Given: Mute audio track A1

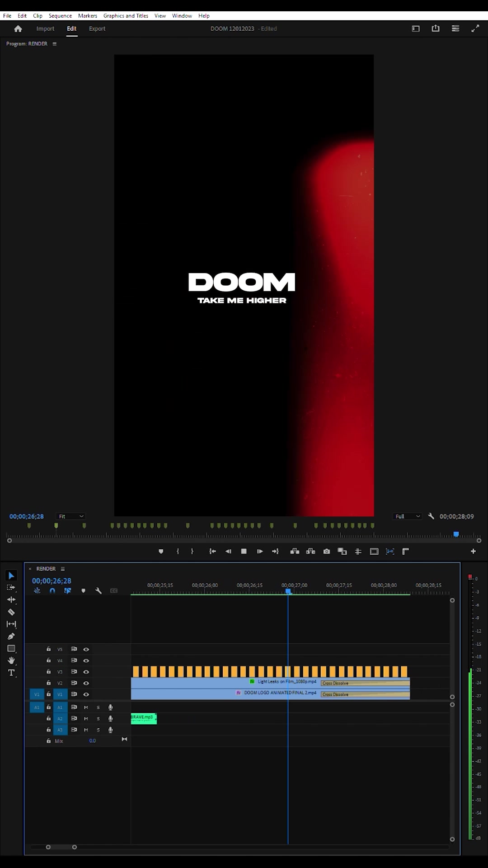Looking at the screenshot, I should pos(86,708).
